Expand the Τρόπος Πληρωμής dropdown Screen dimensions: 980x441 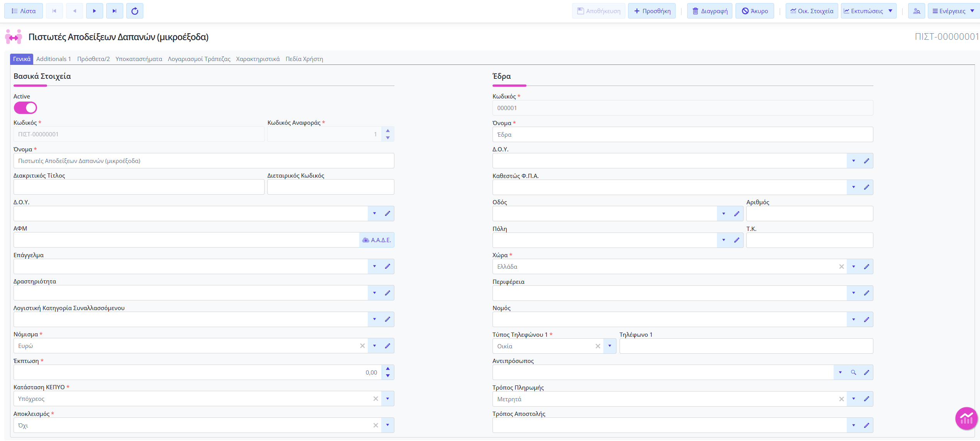853,399
